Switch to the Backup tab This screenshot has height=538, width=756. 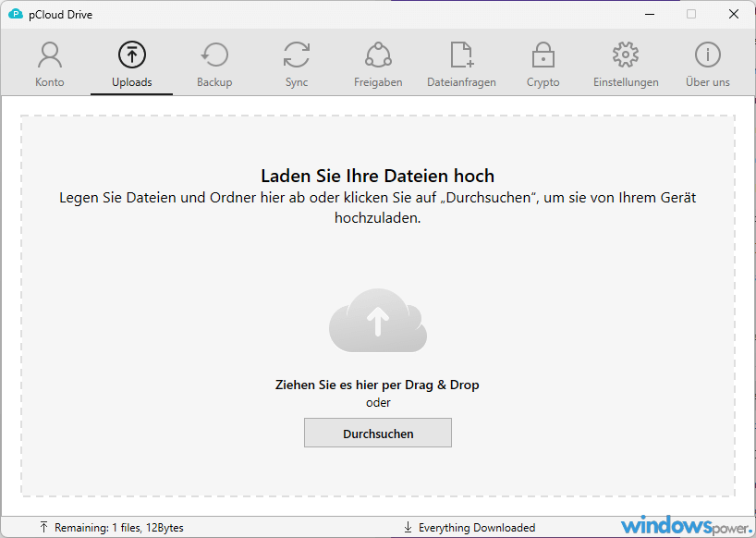[214, 64]
